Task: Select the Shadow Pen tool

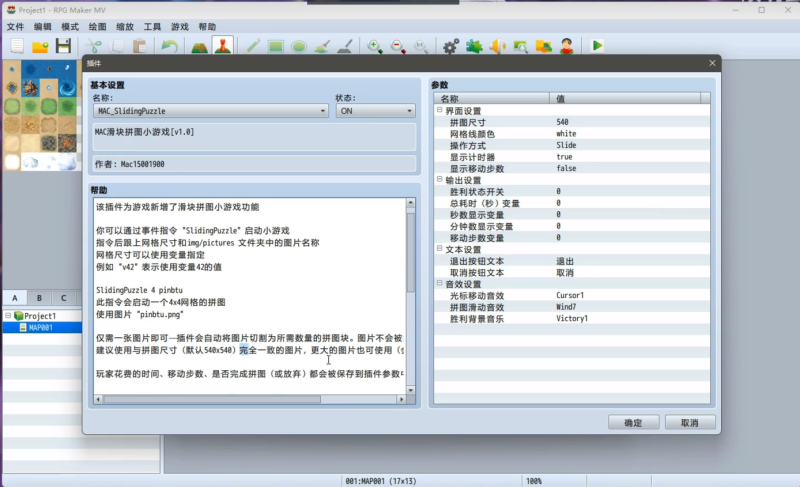Action: [x=345, y=46]
